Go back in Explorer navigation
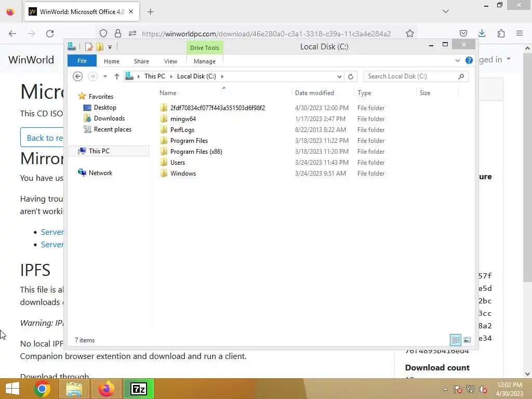The height and width of the screenshot is (399, 532). pos(78,76)
